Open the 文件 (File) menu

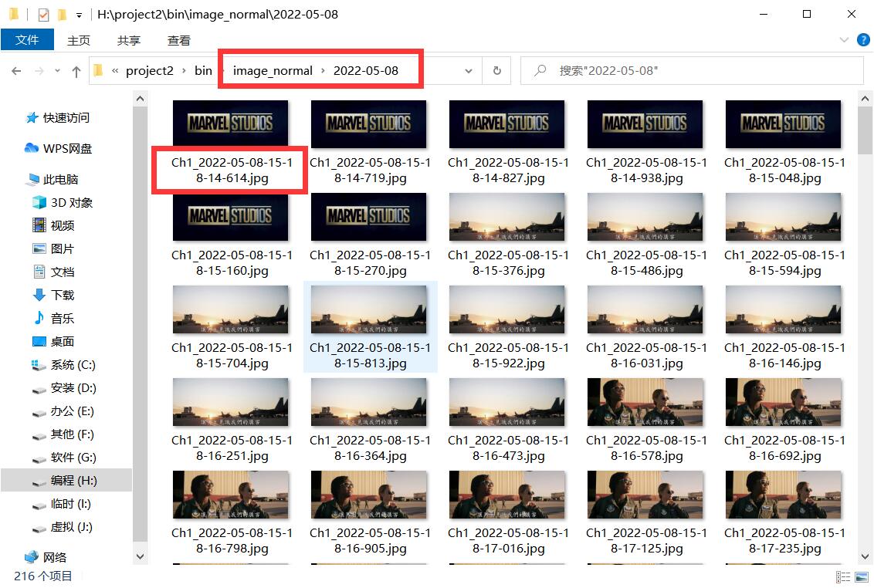click(27, 40)
